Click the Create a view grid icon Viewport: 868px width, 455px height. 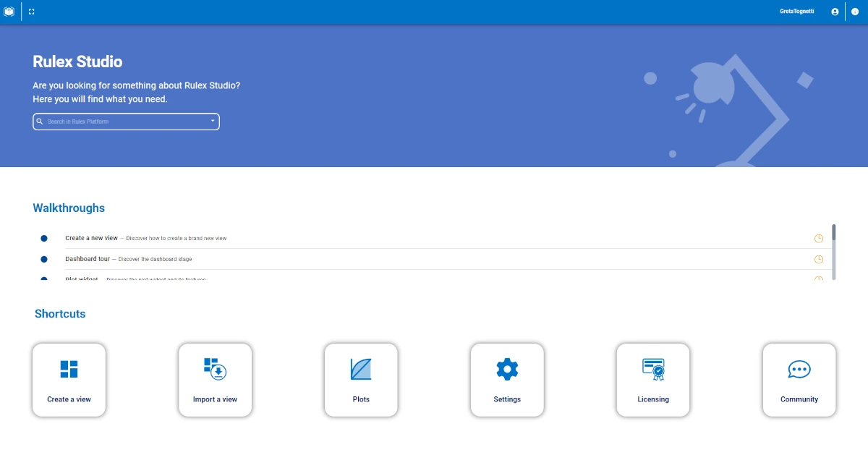69,369
